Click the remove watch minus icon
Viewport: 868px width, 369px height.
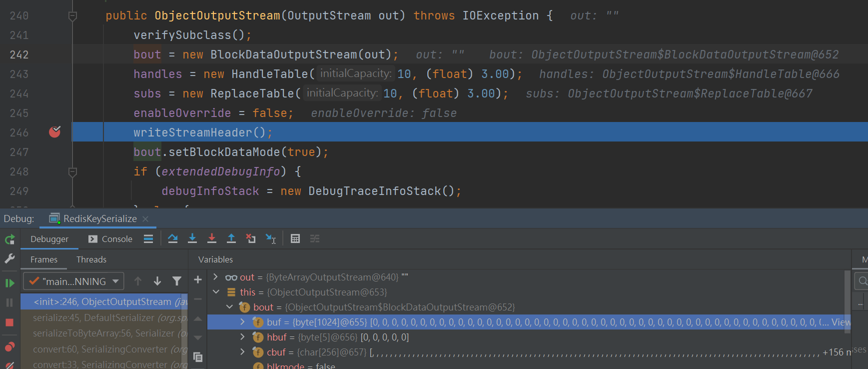coord(198,299)
